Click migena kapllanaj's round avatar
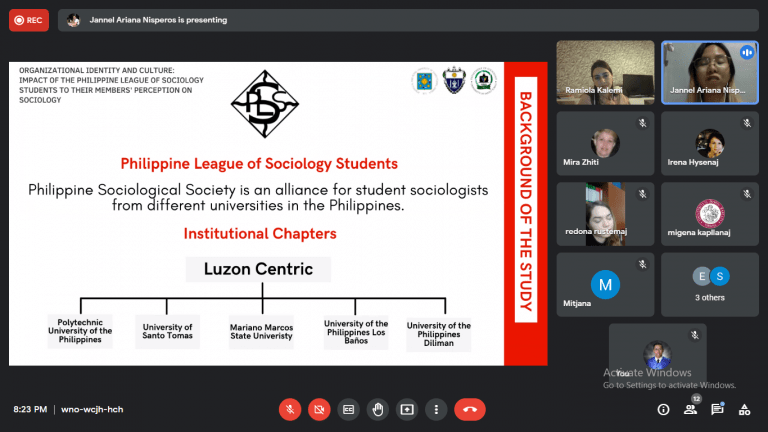 tap(710, 214)
